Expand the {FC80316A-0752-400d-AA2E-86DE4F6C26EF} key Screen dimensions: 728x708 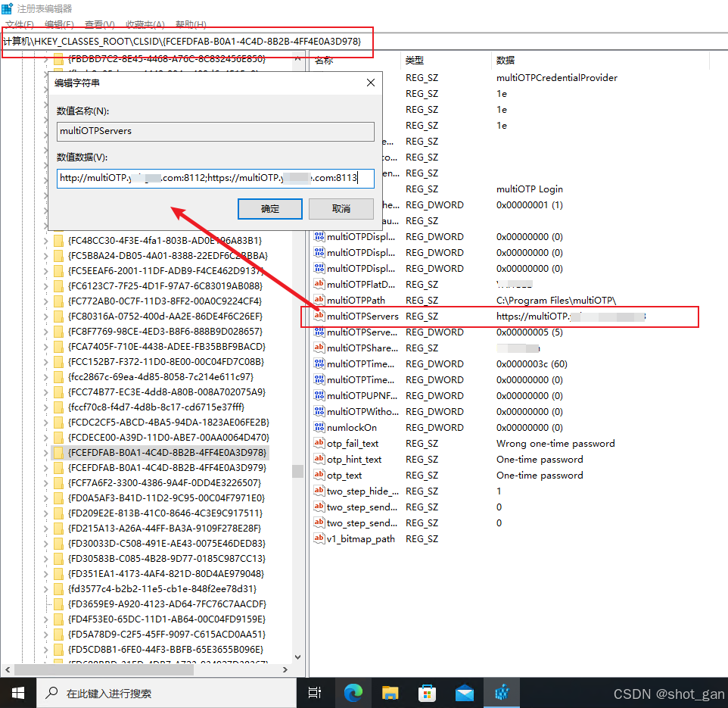point(45,317)
